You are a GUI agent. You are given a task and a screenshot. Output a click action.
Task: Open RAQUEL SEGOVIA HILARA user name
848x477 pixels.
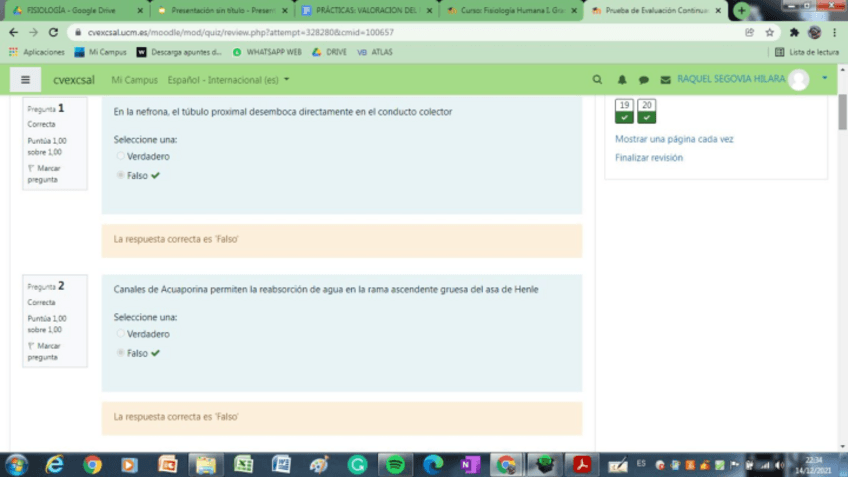(x=731, y=79)
